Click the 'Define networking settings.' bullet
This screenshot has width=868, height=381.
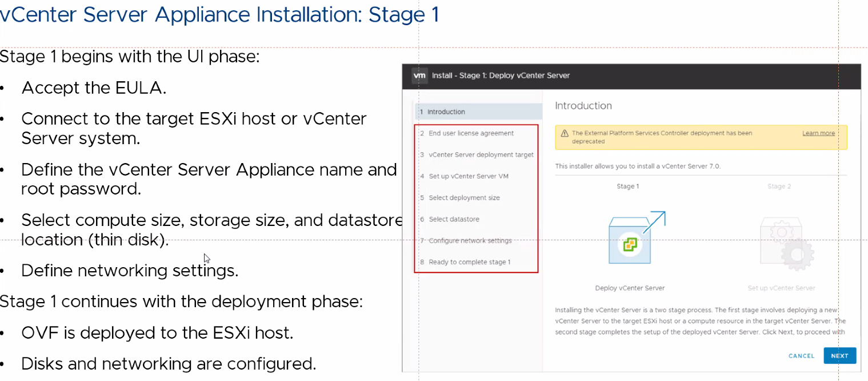130,270
